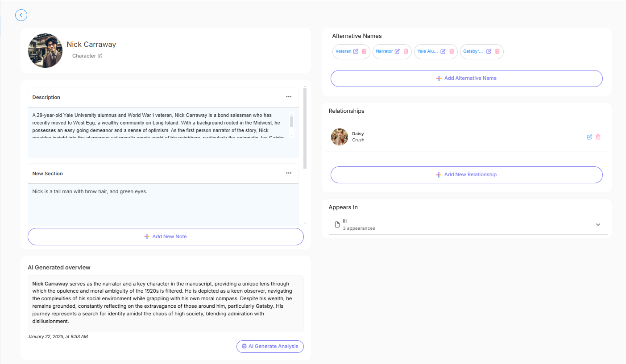Screen dimensions: 626x364
Task: Edit the Daisy relationship
Action: click(589, 137)
